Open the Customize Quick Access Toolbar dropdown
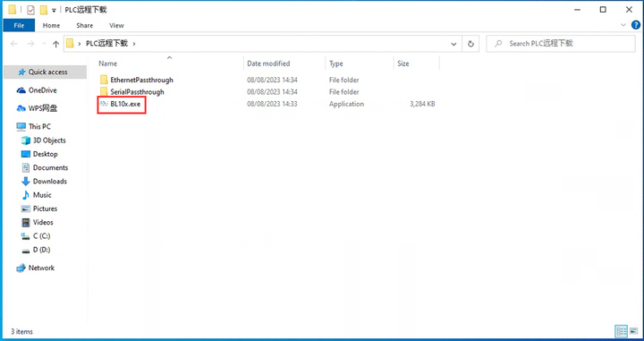 click(54, 10)
